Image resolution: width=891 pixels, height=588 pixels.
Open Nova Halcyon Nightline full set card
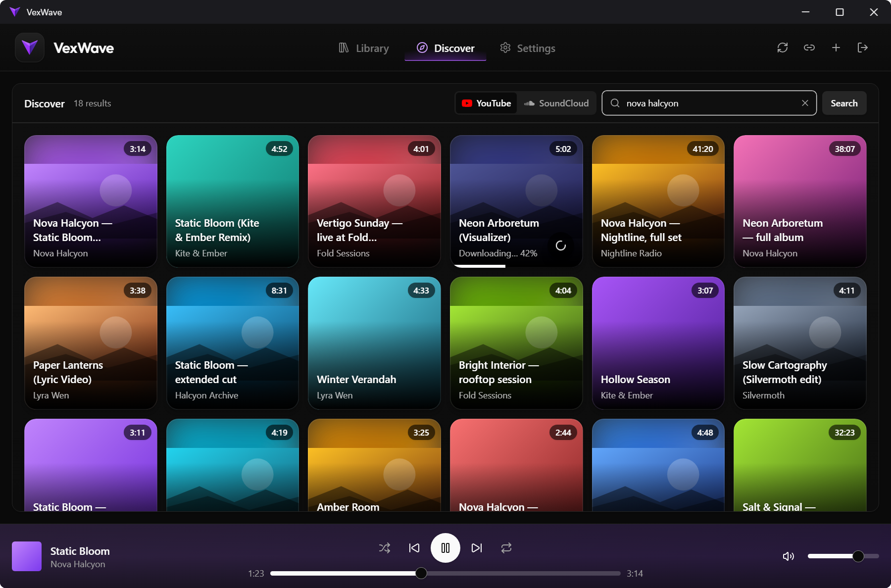click(658, 201)
